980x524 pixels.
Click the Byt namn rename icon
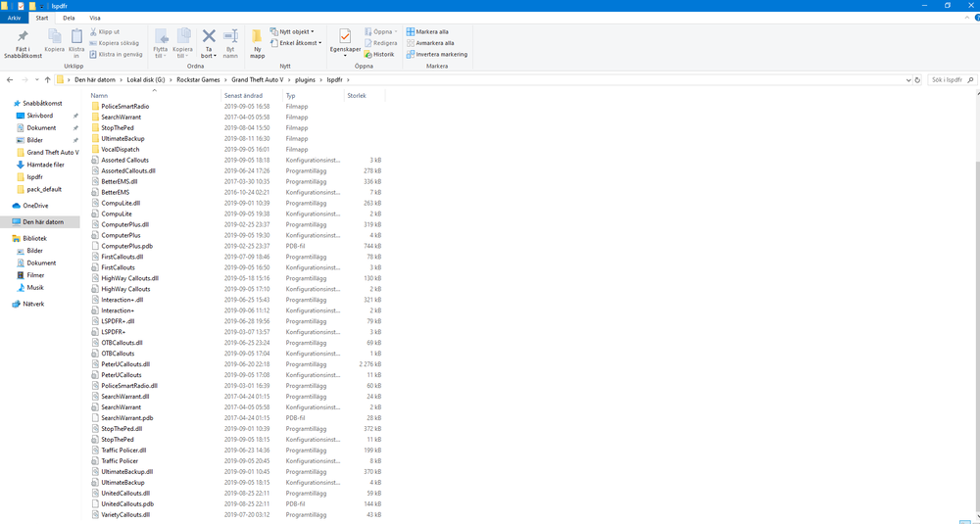click(x=230, y=36)
